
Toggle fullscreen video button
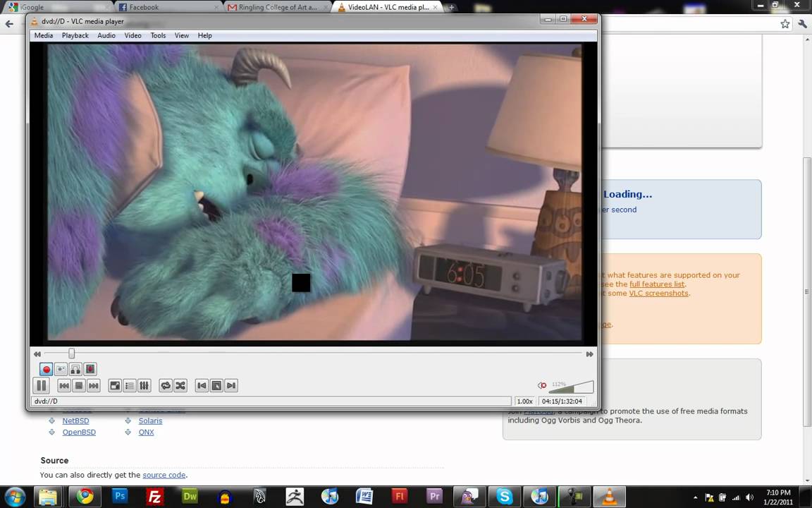115,385
